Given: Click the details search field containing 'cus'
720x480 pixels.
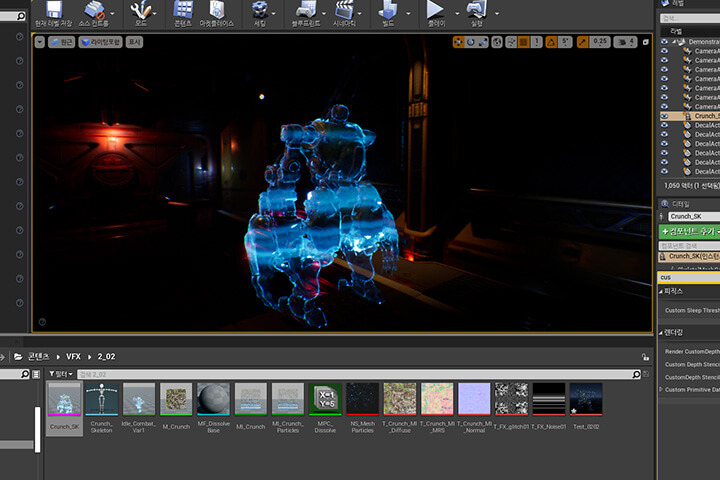Looking at the screenshot, I should pyautogui.click(x=689, y=277).
